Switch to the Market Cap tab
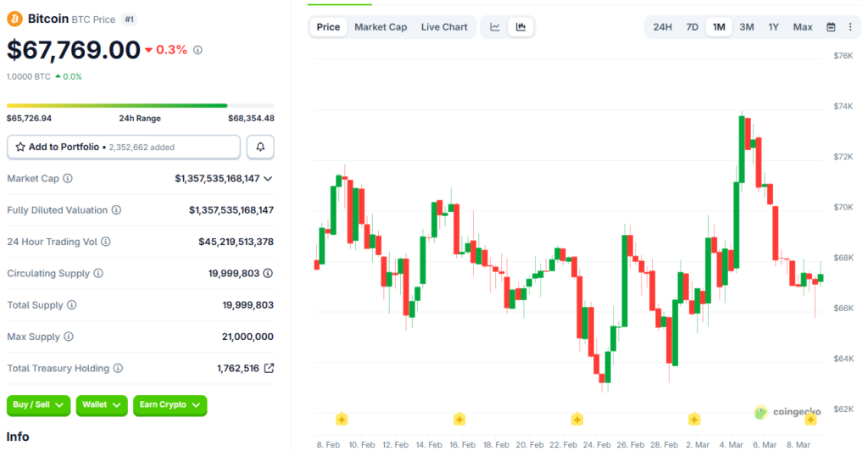868x451 pixels. coord(381,27)
